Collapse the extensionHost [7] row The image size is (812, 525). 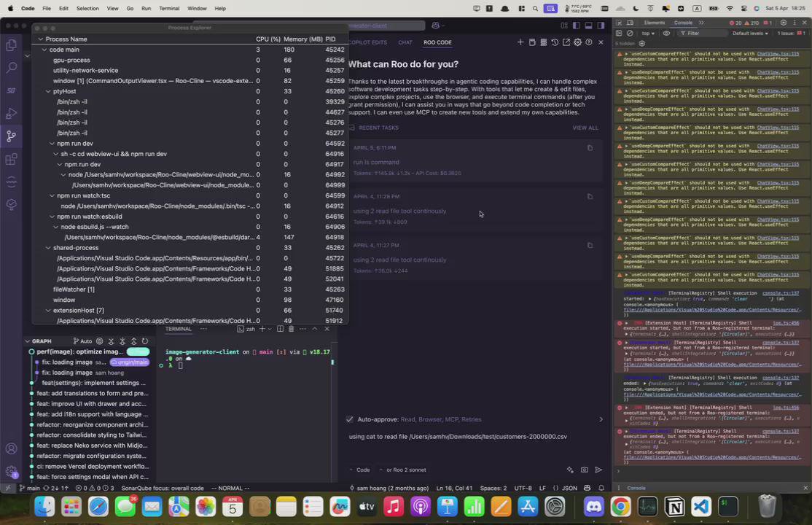click(x=48, y=311)
